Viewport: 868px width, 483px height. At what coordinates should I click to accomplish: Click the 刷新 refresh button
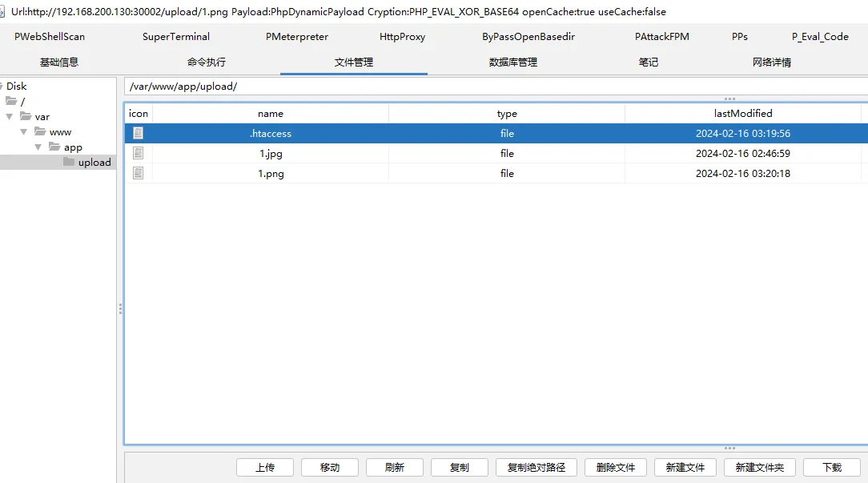[x=395, y=468]
